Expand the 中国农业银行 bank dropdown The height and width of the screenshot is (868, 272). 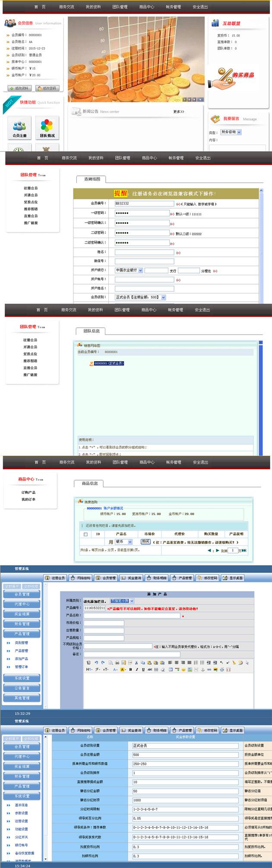[129, 270]
